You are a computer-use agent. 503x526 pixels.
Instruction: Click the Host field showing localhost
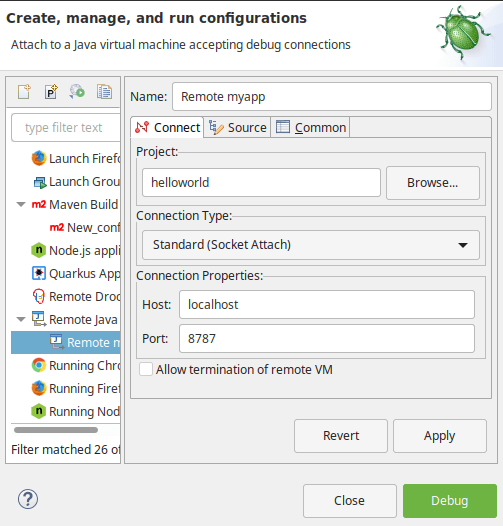click(327, 305)
